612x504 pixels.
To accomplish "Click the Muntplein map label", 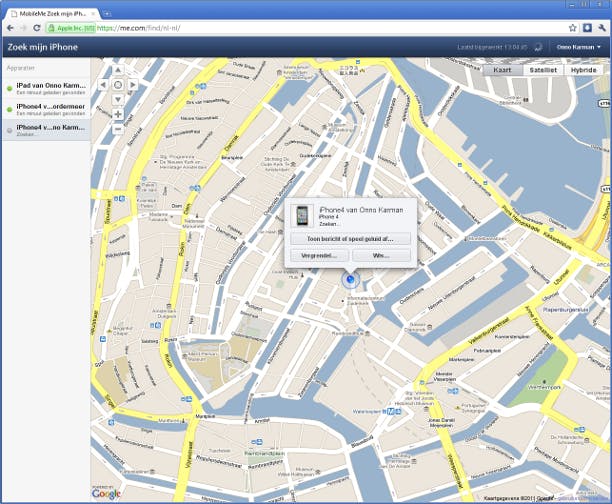I will (x=205, y=417).
